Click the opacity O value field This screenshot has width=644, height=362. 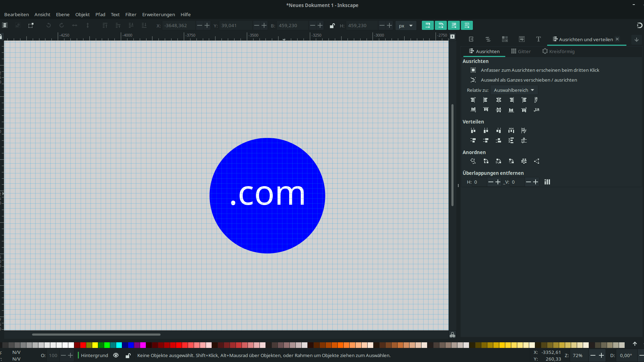tap(53, 355)
